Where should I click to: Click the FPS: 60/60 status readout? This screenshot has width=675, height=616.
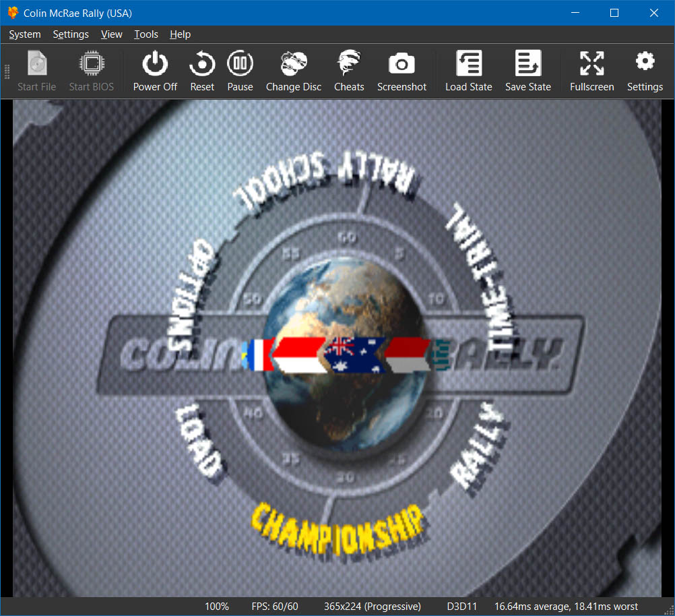(275, 607)
